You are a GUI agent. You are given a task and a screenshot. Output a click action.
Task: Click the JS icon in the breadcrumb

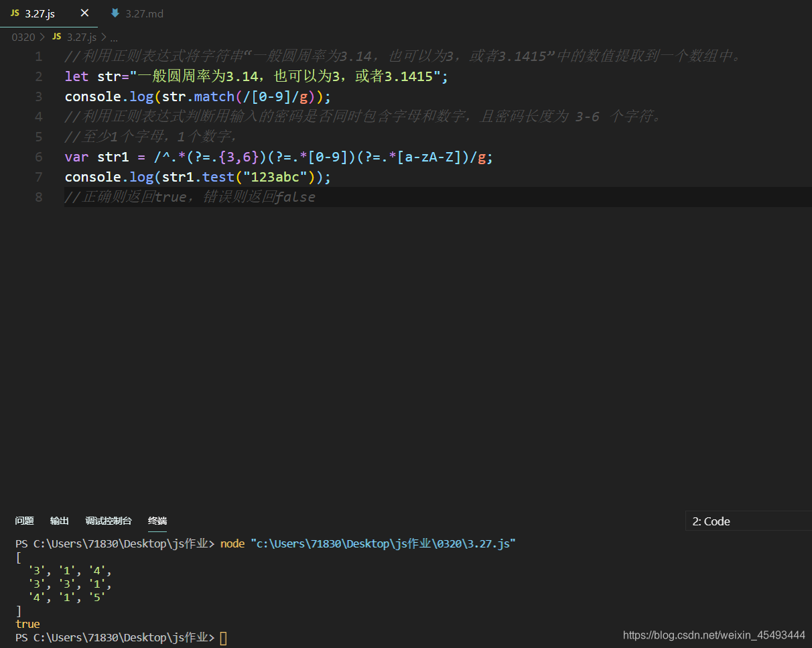57,37
